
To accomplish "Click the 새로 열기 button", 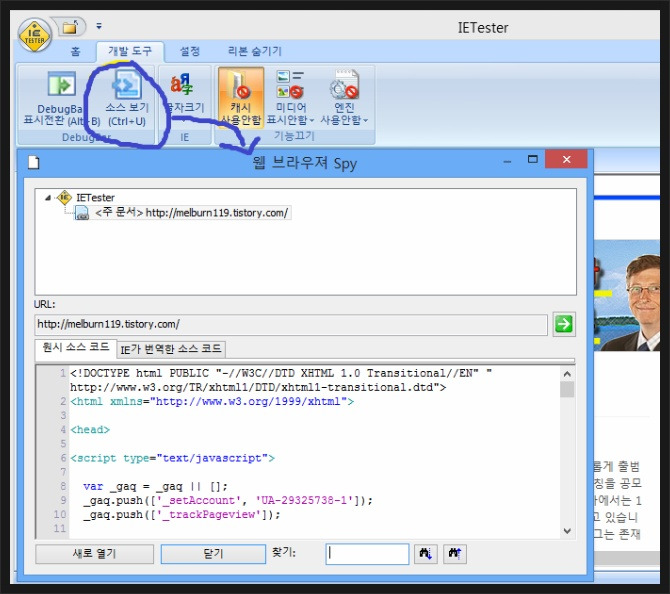I will point(94,554).
